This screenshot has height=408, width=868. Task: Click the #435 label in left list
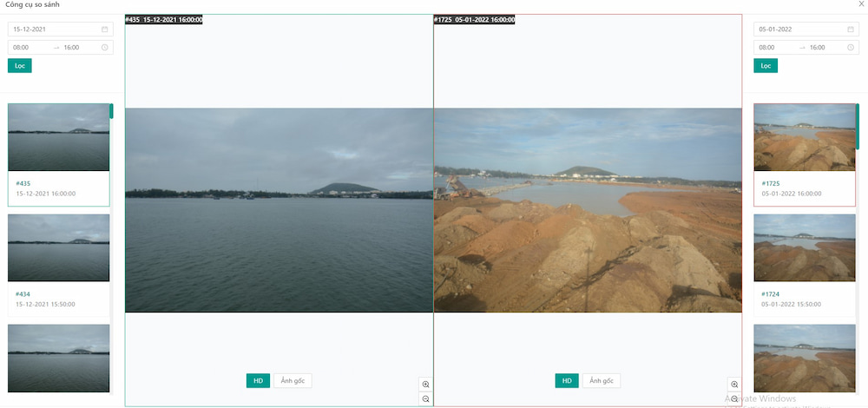(x=23, y=183)
